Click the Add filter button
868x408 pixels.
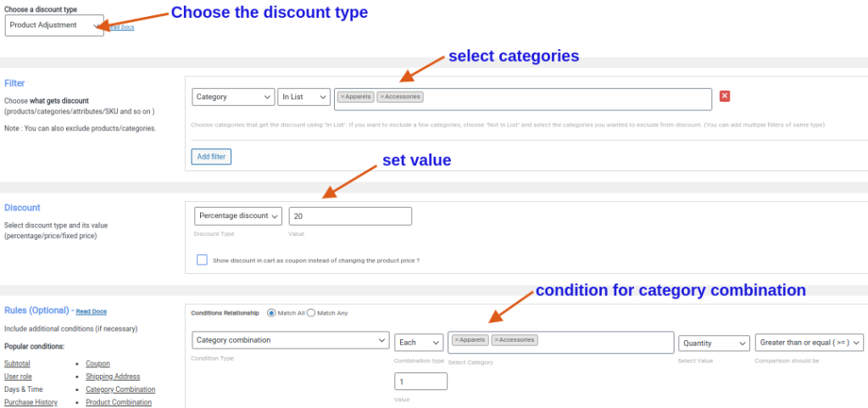click(x=211, y=157)
